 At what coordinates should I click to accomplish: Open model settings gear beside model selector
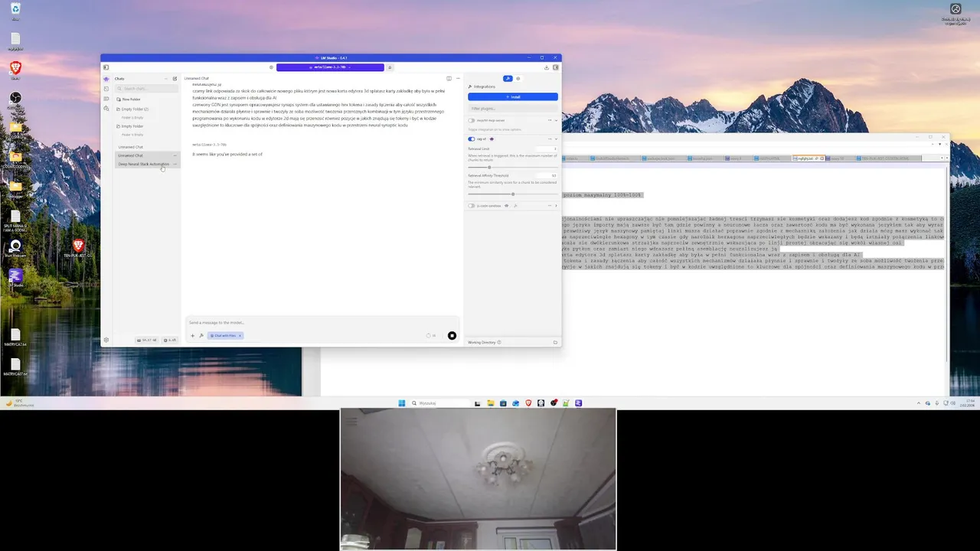tap(271, 67)
